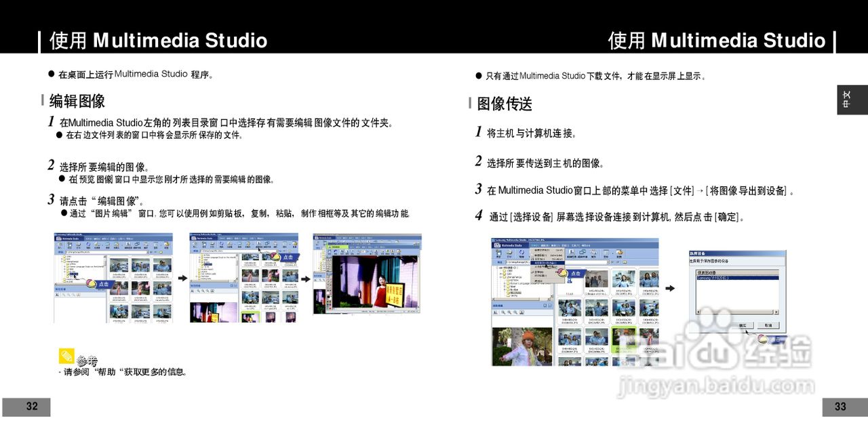Choose the highlighted 将图像导出到设备 menu entry
Screen dimensions: 868x435
(548, 262)
